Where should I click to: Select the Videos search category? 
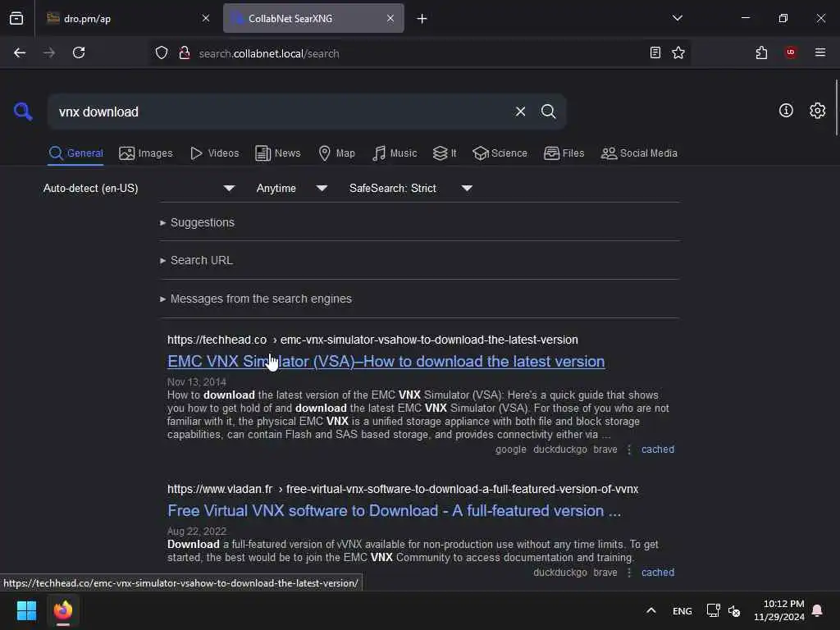214,153
